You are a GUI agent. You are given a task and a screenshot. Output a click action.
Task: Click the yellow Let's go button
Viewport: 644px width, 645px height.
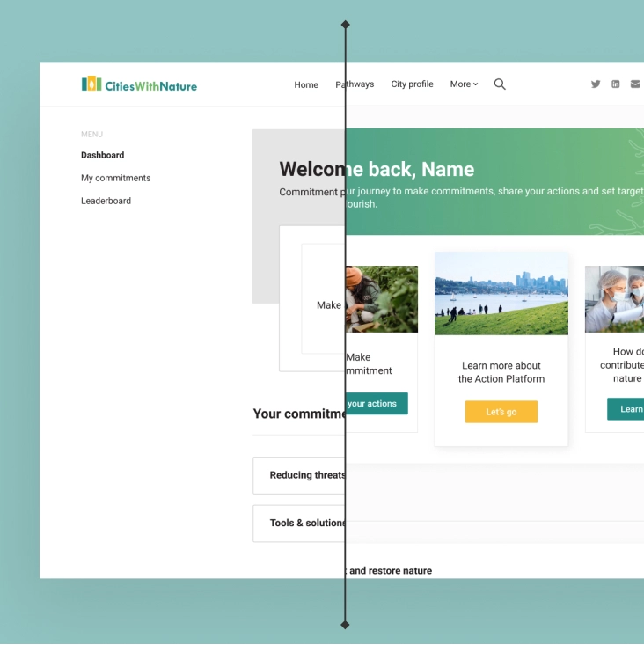pos(501,412)
